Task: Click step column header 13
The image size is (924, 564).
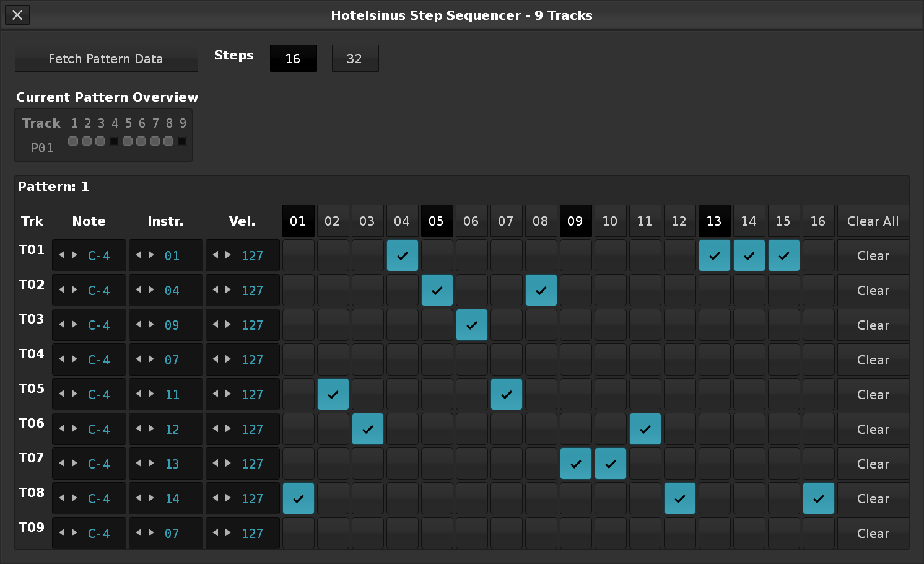Action: (x=715, y=221)
